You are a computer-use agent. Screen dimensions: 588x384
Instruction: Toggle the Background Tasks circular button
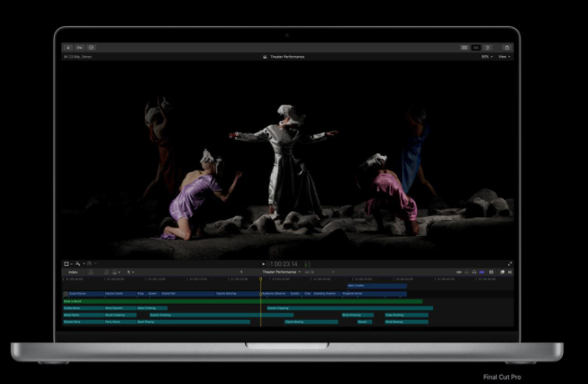[x=91, y=47]
